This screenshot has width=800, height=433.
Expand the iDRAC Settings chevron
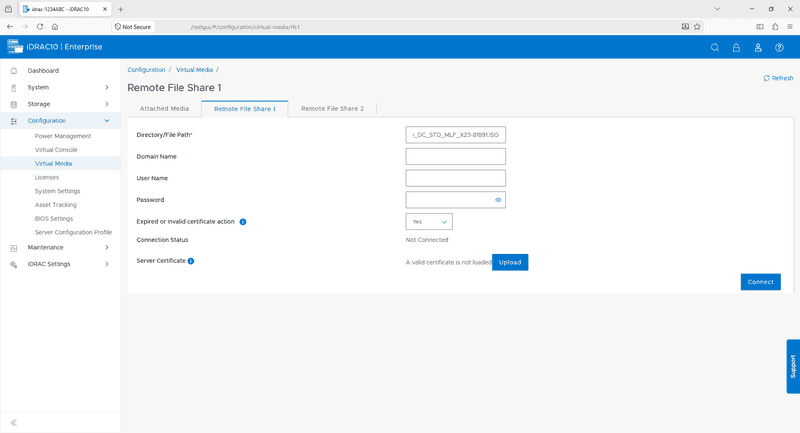[107, 264]
